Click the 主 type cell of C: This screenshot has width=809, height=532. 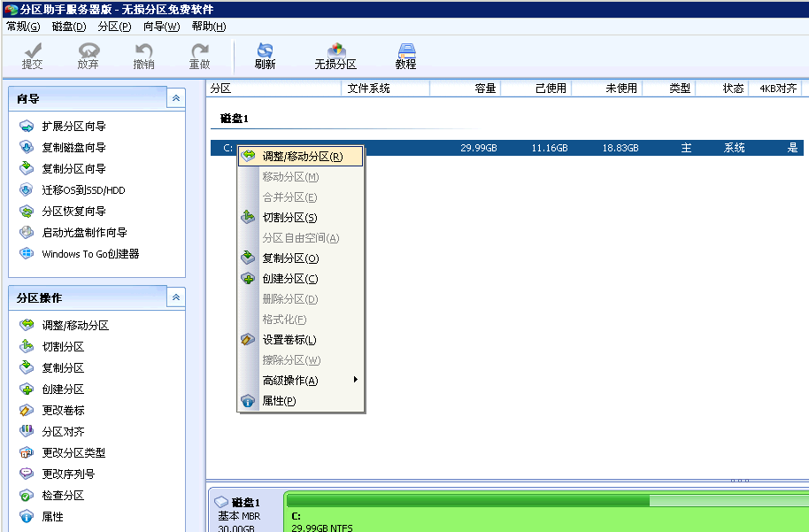pyautogui.click(x=686, y=148)
